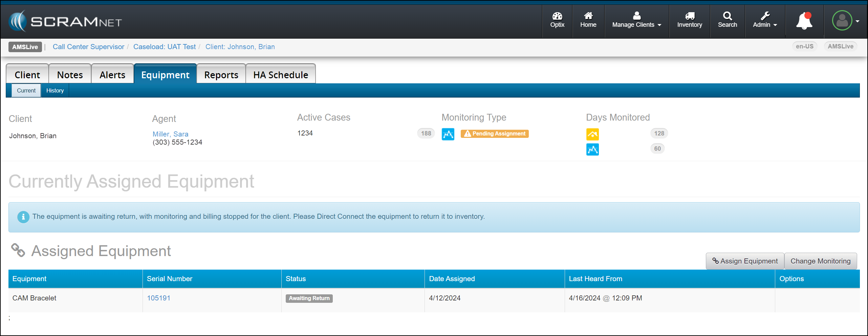
Task: Click the Assign Equipment button
Action: click(x=745, y=261)
